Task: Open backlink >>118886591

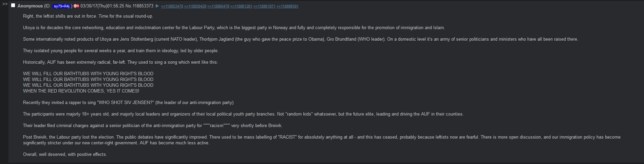Action: 287,6
